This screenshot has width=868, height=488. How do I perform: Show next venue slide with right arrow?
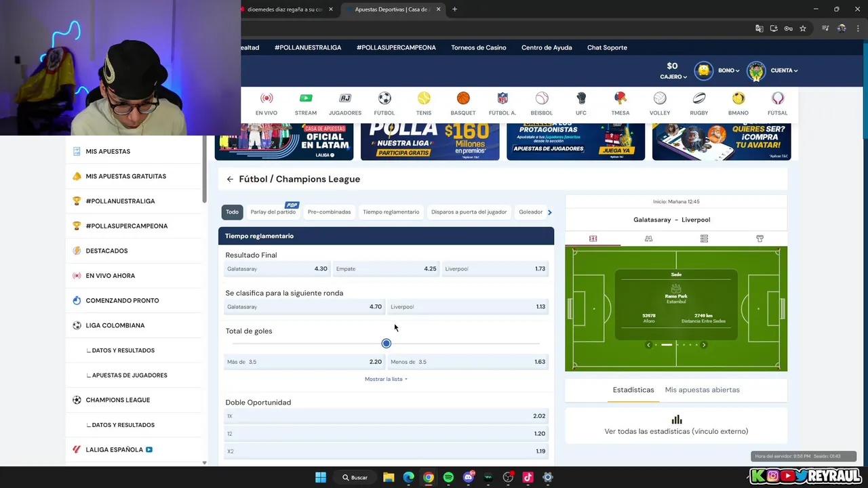(704, 345)
